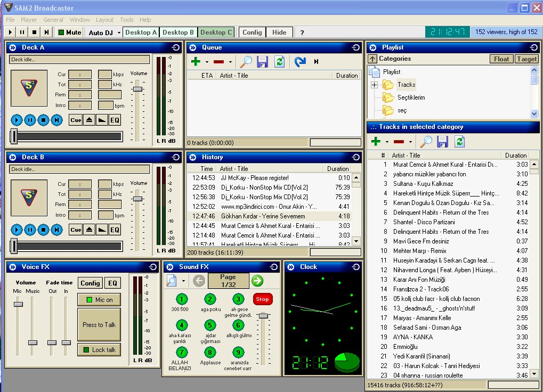
Task: Open Queue add-track dropdown arrow
Action: [207, 62]
